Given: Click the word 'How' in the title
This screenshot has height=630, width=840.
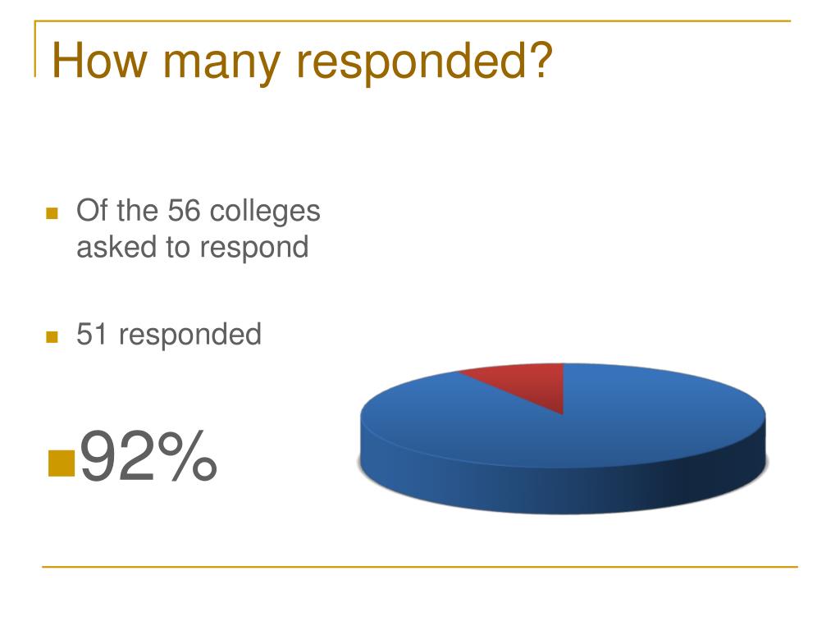Looking at the screenshot, I should pos(99,60).
